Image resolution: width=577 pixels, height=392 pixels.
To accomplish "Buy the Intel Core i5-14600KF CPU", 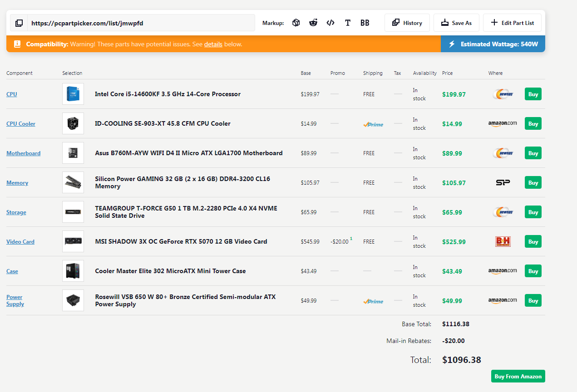I will click(x=533, y=94).
